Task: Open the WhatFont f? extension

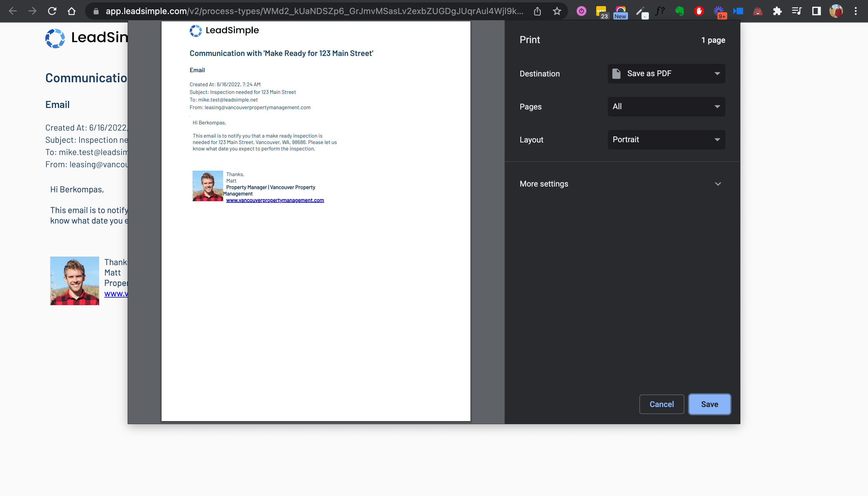Action: coord(660,11)
